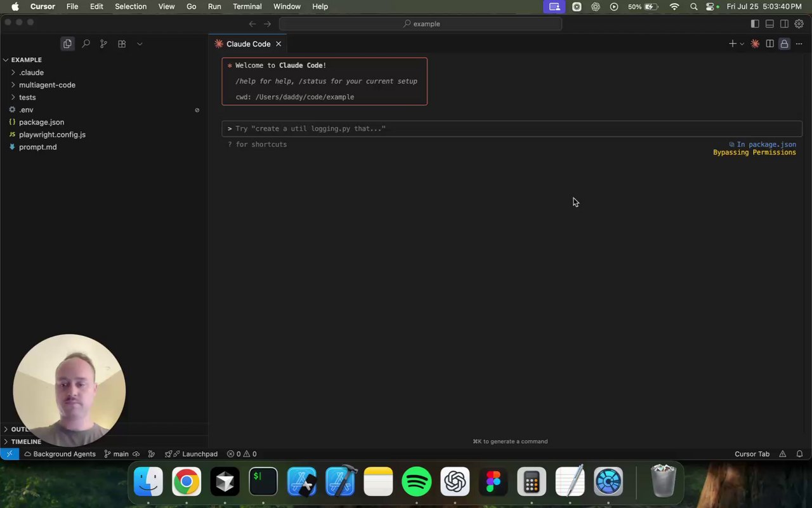The height and width of the screenshot is (508, 812).
Task: Toggle the editor group lock
Action: 784,44
